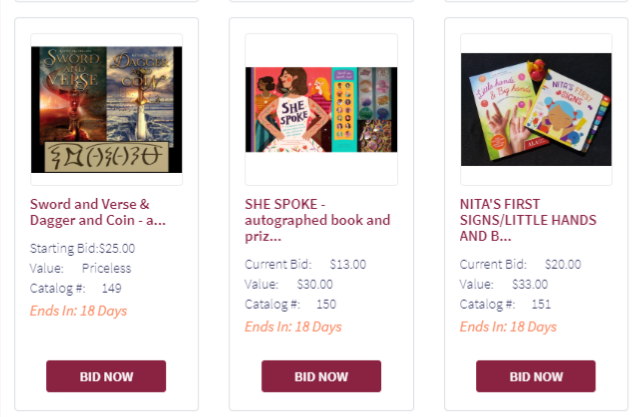This screenshot has width=638, height=417.
Task: Bid now on Nita's First Signs
Action: (x=535, y=376)
